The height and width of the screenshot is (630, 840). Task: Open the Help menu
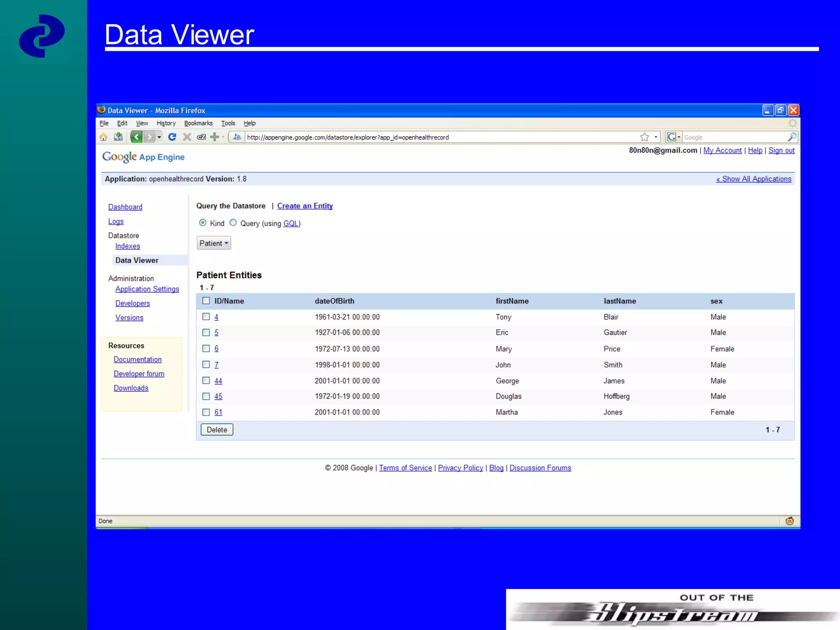click(x=249, y=123)
